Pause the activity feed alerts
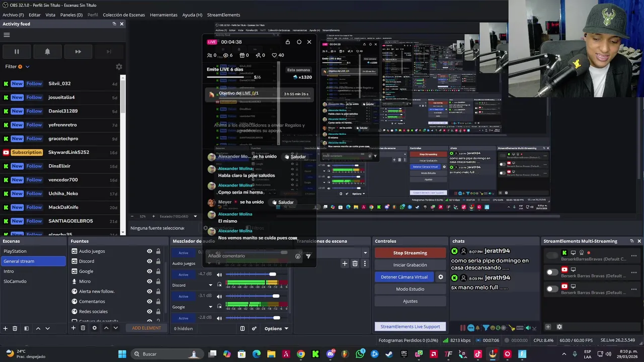The width and height of the screenshot is (644, 362). pos(17,51)
